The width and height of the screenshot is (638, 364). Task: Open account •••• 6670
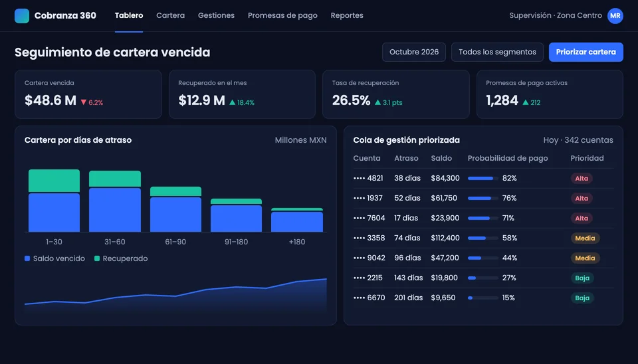(x=369, y=298)
